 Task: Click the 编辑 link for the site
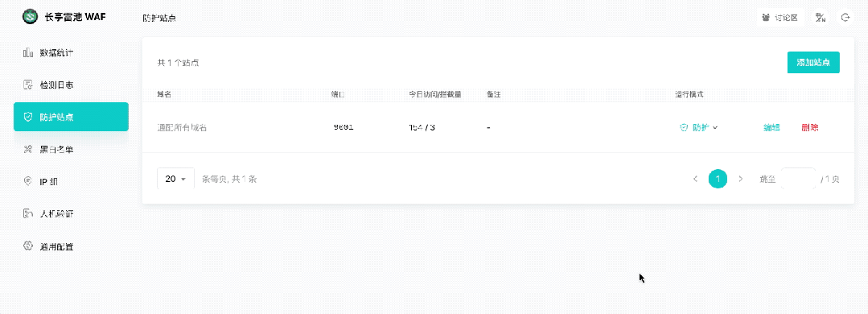pyautogui.click(x=771, y=127)
